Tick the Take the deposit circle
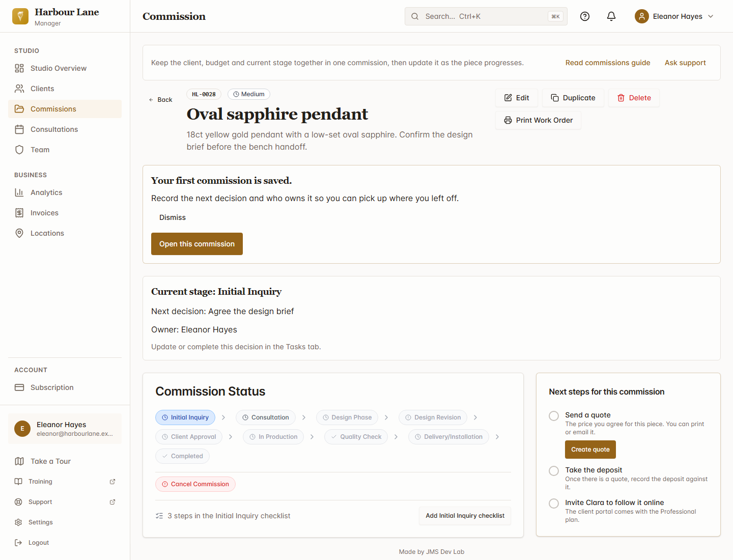The height and width of the screenshot is (560, 733). (554, 471)
